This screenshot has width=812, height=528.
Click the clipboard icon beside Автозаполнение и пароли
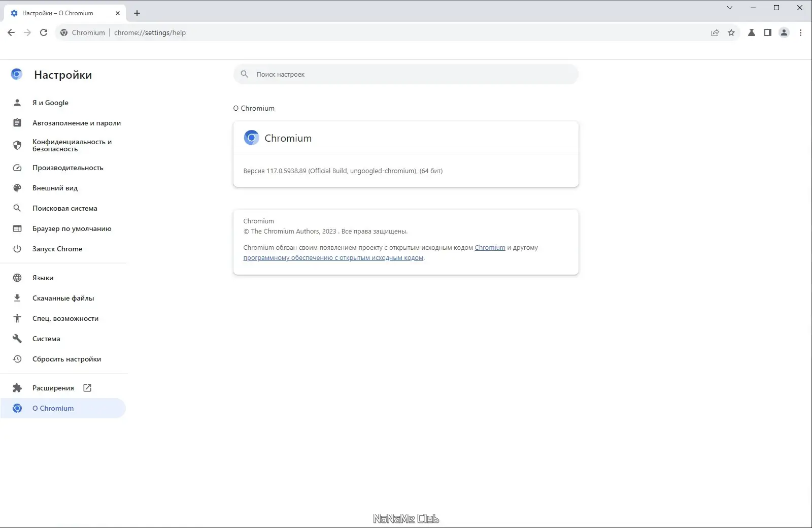point(17,123)
